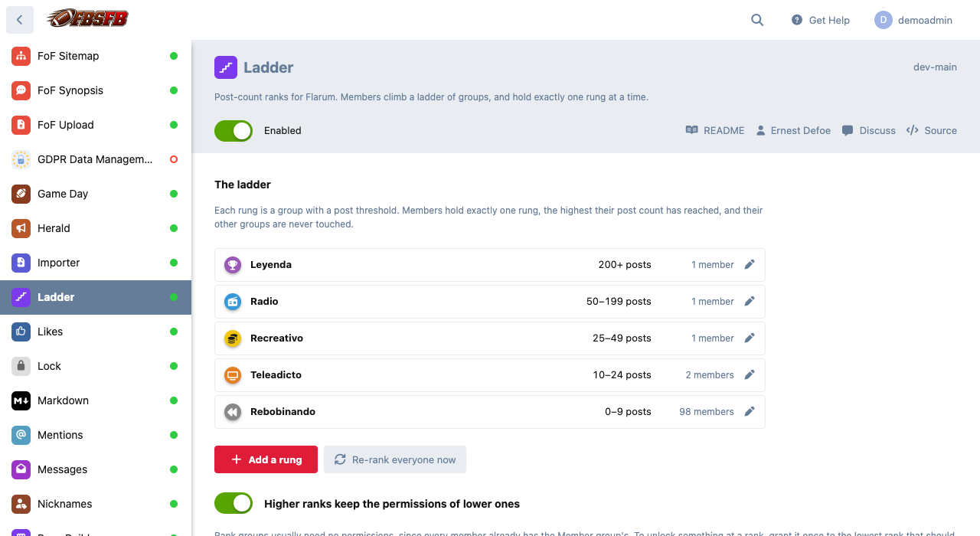The width and height of the screenshot is (980, 536).
Task: Toggle GDPR Data Management red status dot
Action: pos(174,159)
